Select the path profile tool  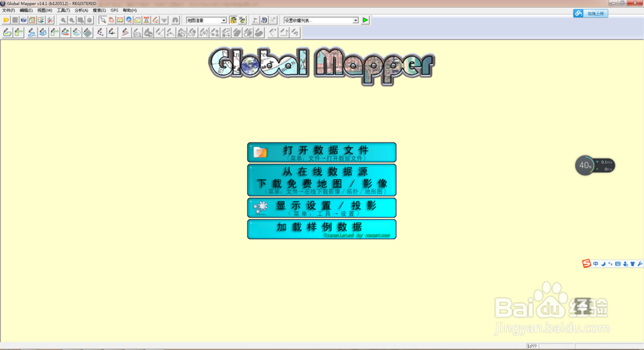[137, 20]
